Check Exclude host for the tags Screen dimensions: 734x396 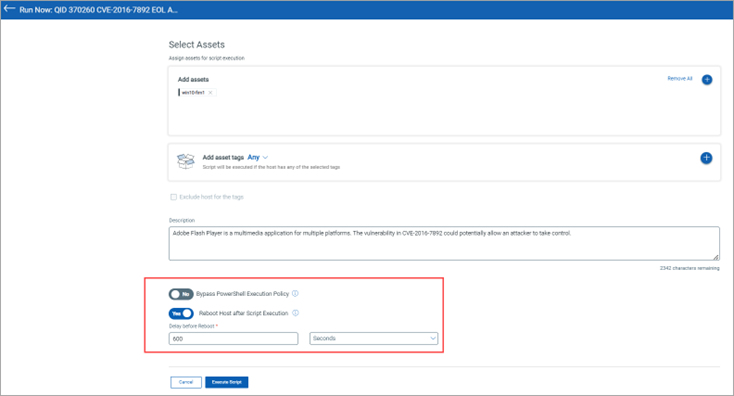point(173,197)
